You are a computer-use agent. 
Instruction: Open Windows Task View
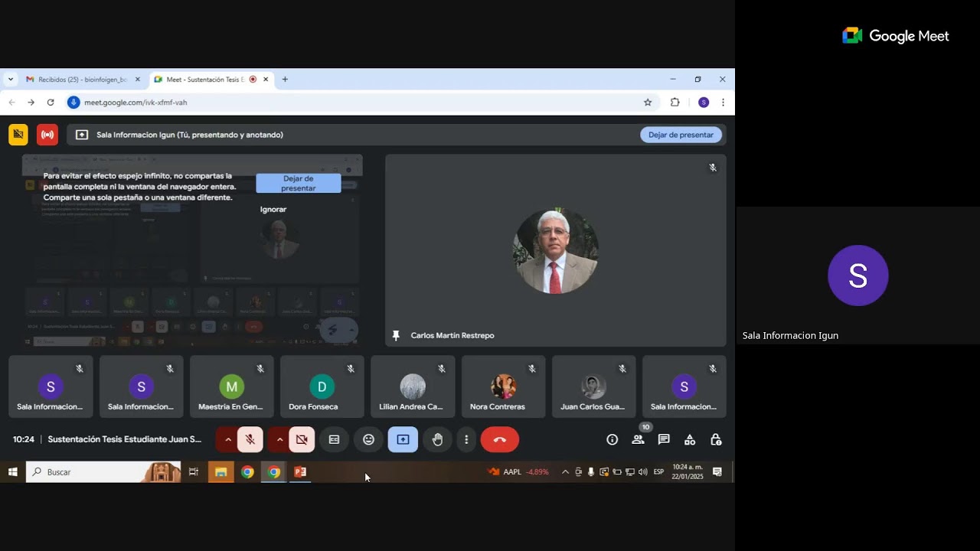tap(194, 472)
